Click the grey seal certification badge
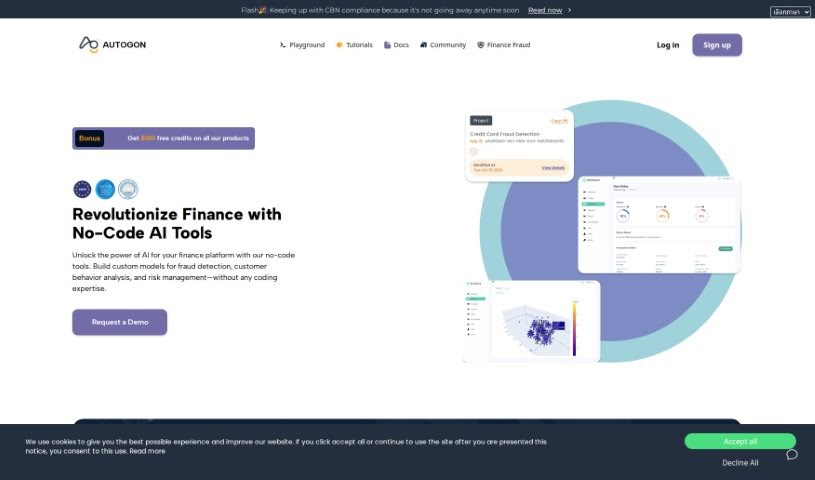This screenshot has height=480, width=815. (x=128, y=189)
